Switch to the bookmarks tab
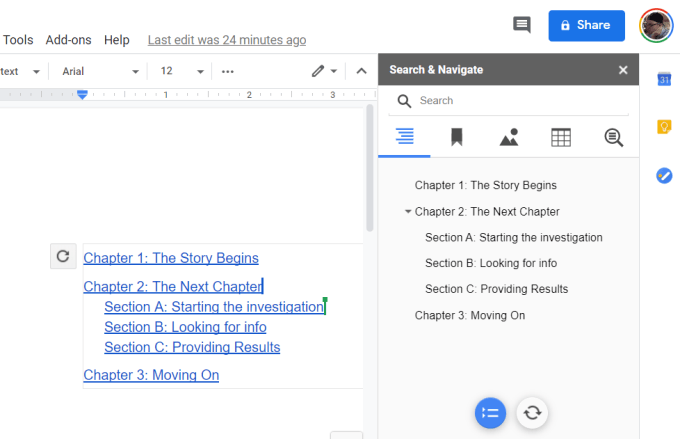The width and height of the screenshot is (680, 439). point(456,138)
